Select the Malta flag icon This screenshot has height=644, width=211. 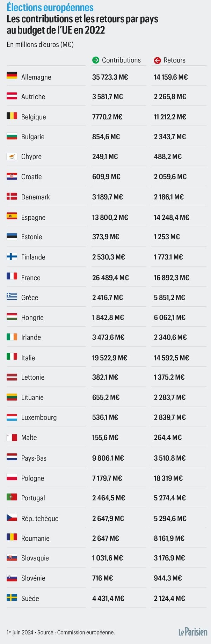pyautogui.click(x=12, y=437)
